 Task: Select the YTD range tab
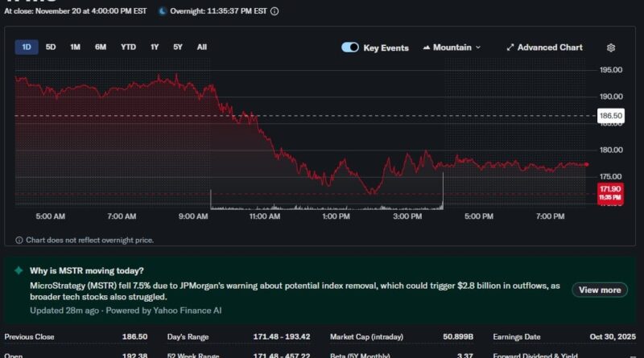pyautogui.click(x=128, y=47)
